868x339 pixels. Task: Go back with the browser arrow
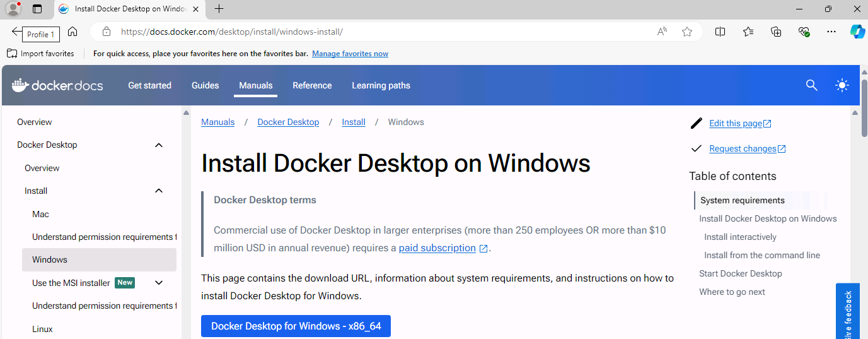click(x=16, y=32)
